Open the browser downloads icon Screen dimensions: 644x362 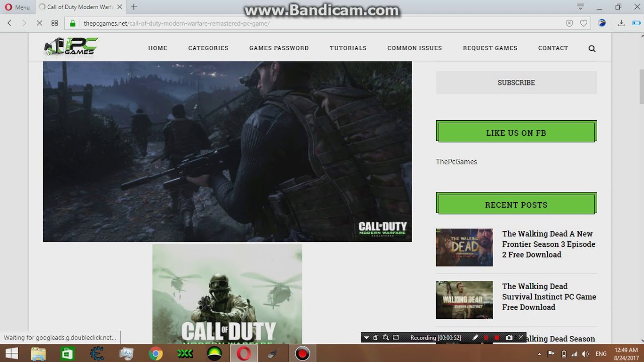(621, 23)
